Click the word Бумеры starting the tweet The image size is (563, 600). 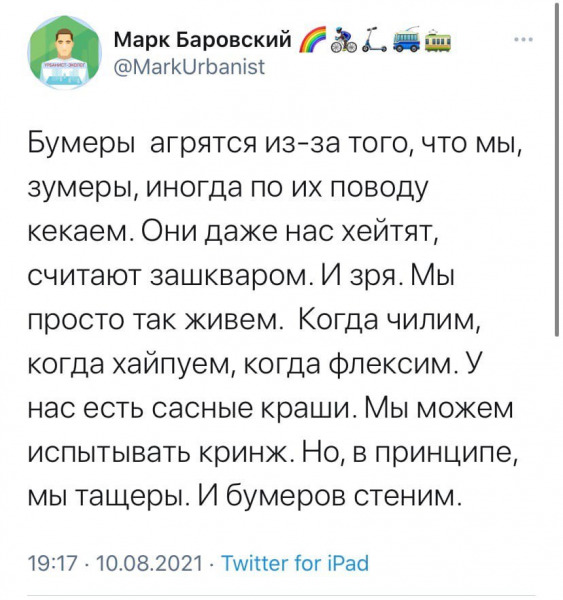[x=82, y=145]
